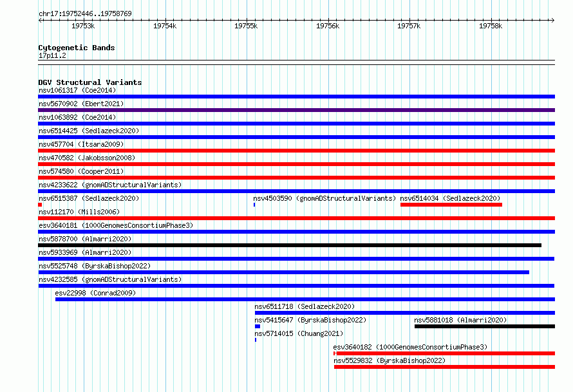The width and height of the screenshot is (573, 392).
Task: Click the ruler's left arrowhead
Action: 40,20
